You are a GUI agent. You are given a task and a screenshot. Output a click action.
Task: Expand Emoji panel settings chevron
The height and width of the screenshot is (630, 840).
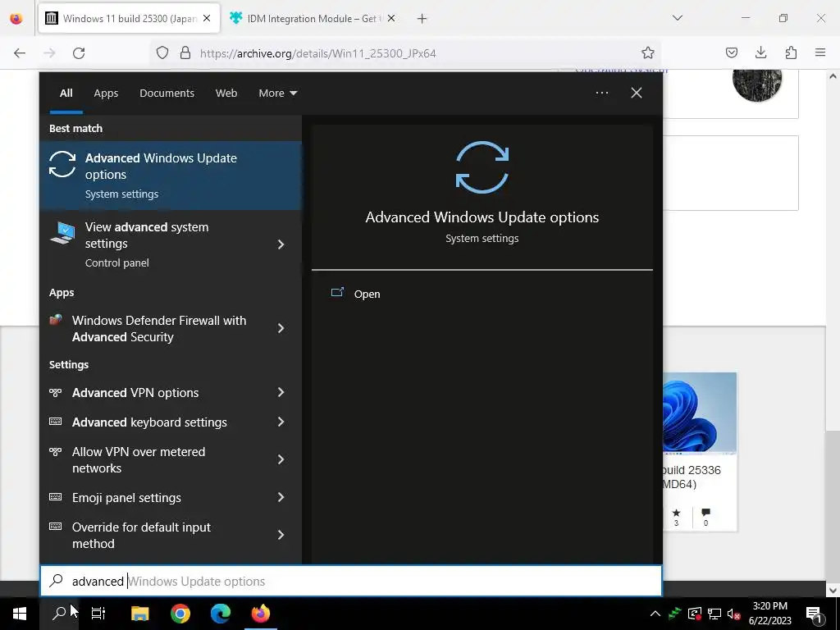[281, 498]
